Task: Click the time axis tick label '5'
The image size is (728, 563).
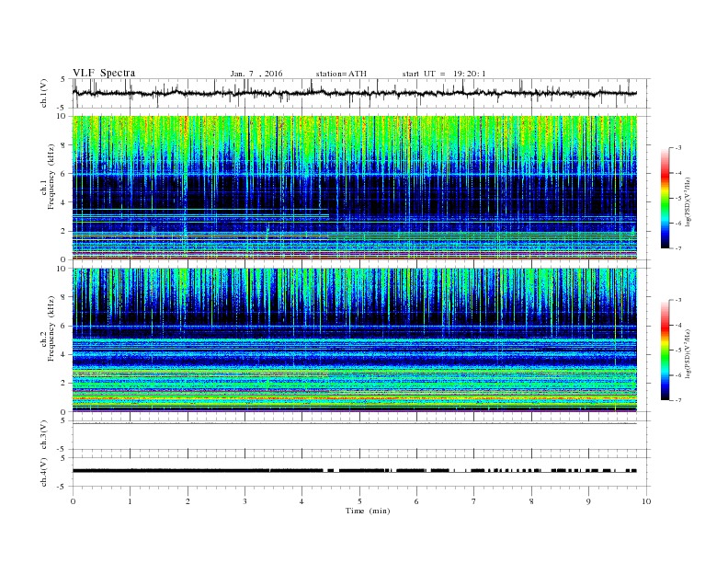Action: pyautogui.click(x=359, y=501)
